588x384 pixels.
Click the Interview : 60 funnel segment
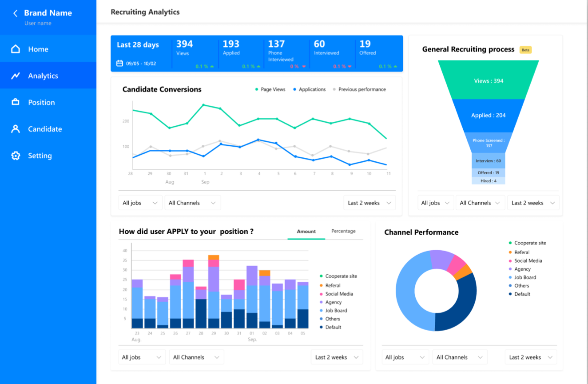click(489, 161)
